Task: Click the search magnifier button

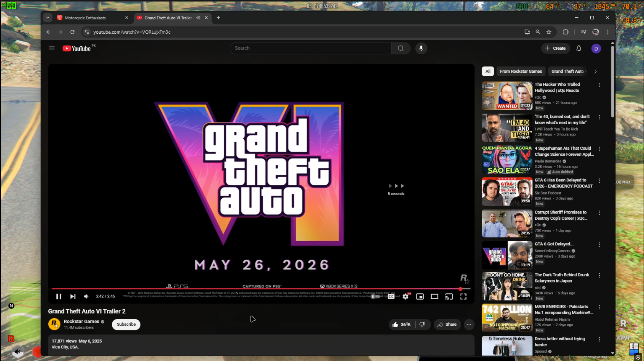Action: click(x=401, y=48)
